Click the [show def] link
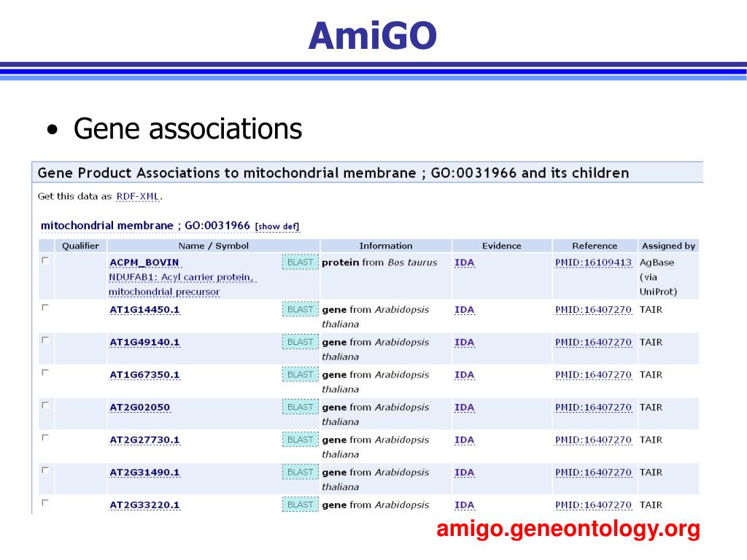The width and height of the screenshot is (747, 560). [277, 226]
